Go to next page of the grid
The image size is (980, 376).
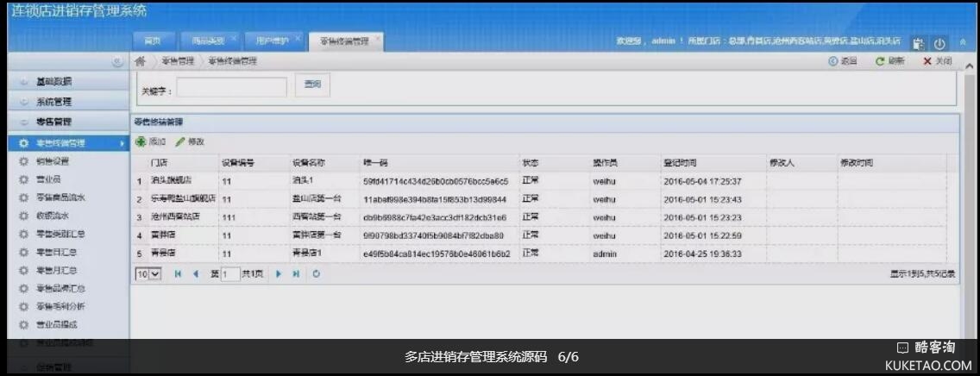click(x=279, y=273)
